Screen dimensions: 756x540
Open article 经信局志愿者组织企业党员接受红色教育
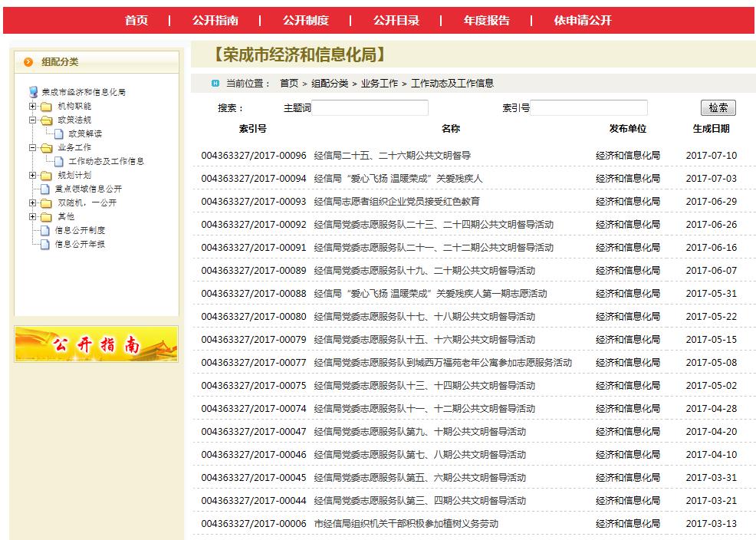[x=396, y=202]
